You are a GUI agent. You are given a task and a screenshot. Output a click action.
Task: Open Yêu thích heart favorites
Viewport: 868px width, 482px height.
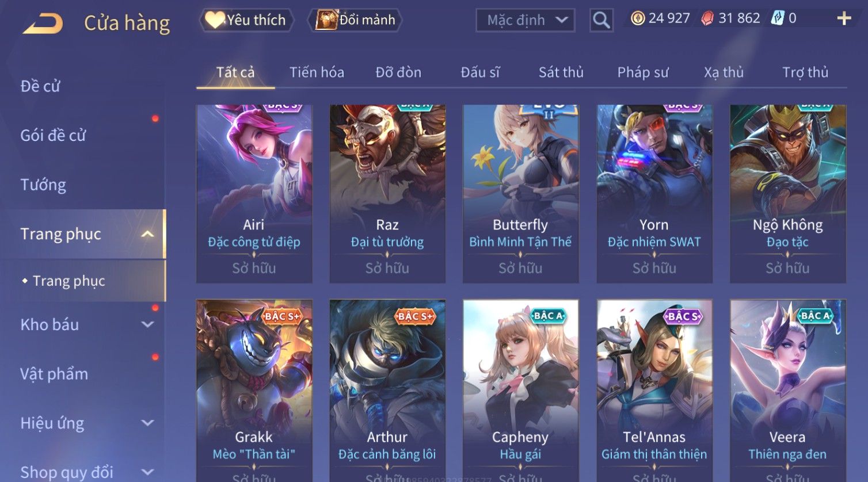246,20
